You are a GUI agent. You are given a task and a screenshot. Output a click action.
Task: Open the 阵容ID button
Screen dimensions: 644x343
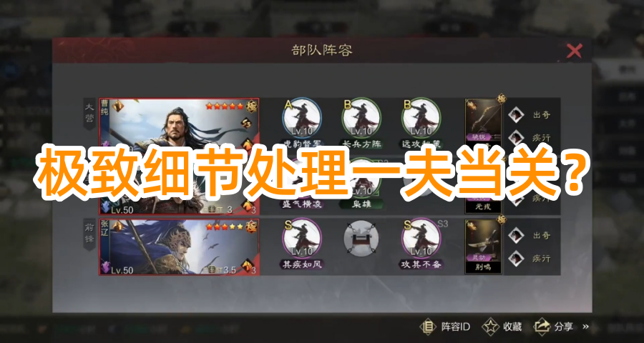[x=445, y=327]
